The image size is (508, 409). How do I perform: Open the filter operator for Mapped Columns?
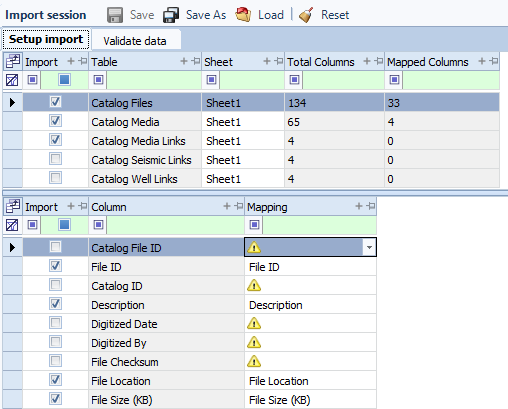point(394,80)
